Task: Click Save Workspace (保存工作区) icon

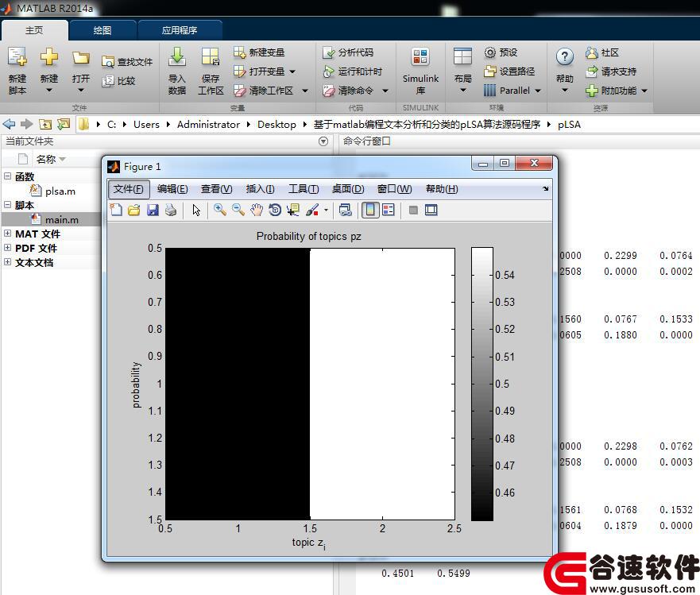Action: pos(211,57)
